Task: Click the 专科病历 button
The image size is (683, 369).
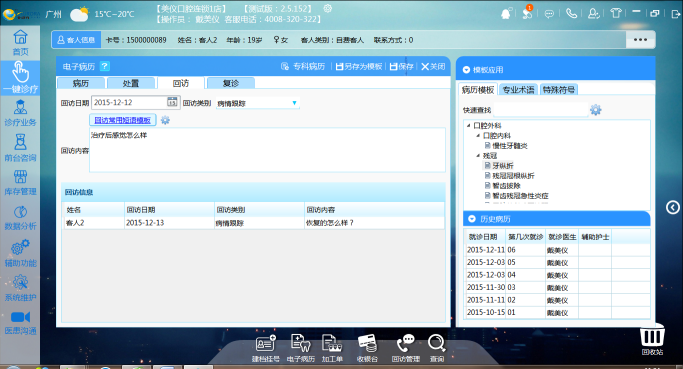Action: [303, 66]
